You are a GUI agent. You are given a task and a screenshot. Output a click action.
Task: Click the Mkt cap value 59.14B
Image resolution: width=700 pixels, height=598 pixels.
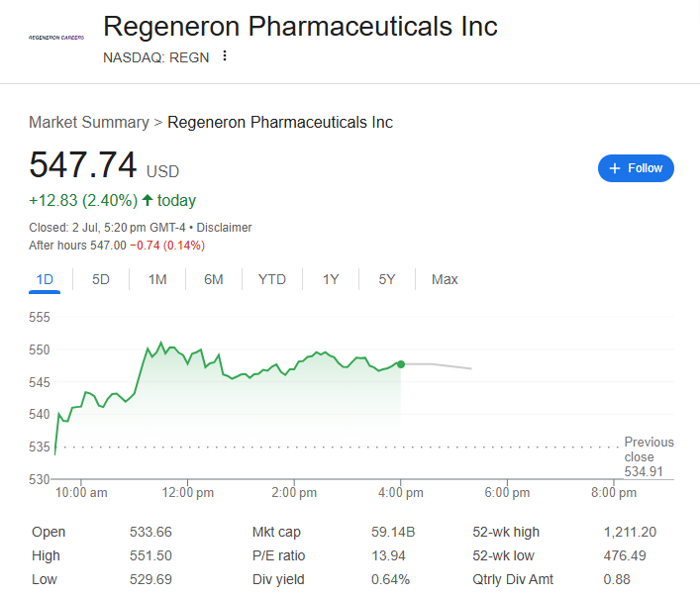point(393,532)
